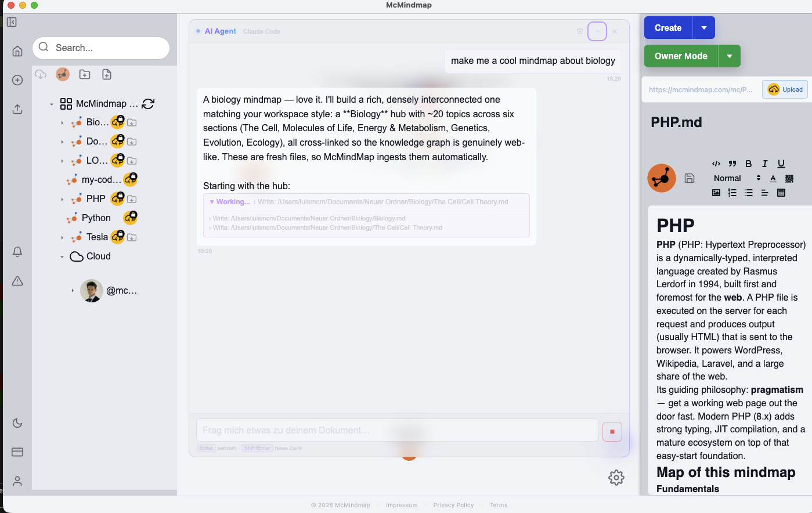Viewport: 812px width, 513px height.
Task: Click cloud lock badge on Python row
Action: pyautogui.click(x=131, y=218)
